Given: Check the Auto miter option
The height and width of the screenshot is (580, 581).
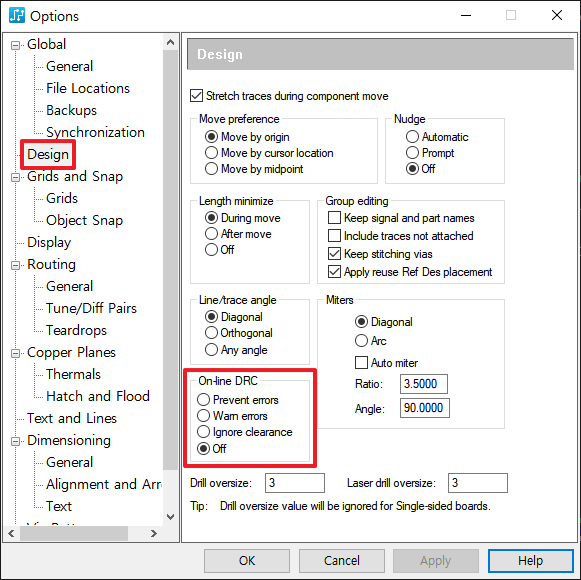Looking at the screenshot, I should (361, 362).
